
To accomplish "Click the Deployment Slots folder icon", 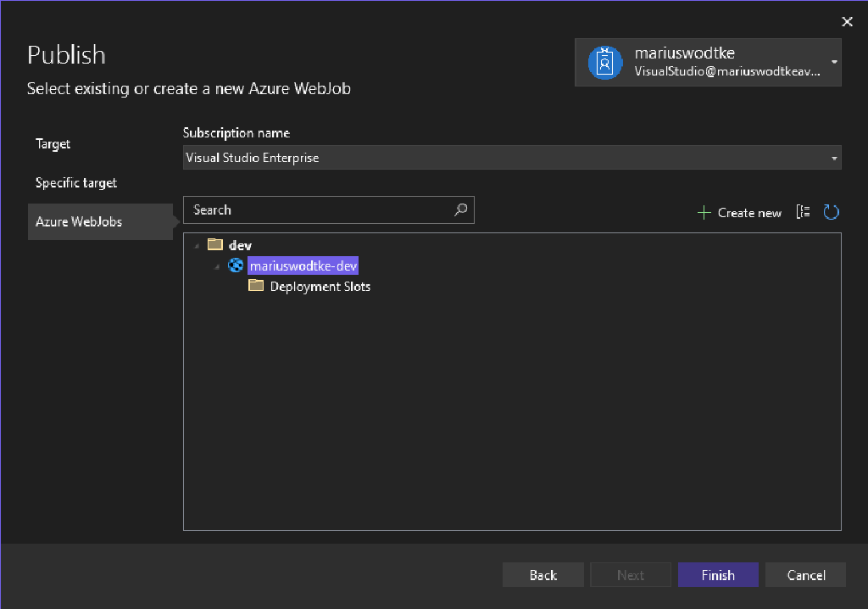I will [255, 286].
